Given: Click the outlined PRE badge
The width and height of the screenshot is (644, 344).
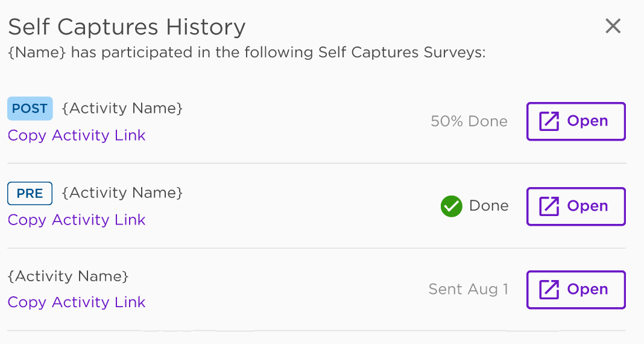Looking at the screenshot, I should pos(30,193).
